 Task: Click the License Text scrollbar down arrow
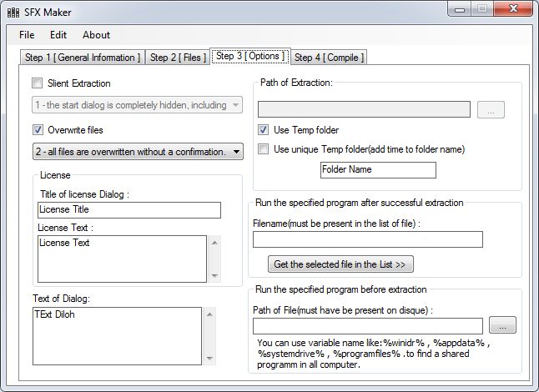(214, 275)
